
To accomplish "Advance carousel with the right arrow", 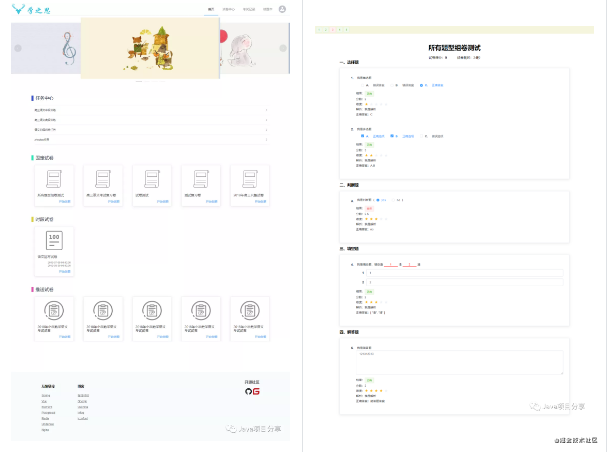I will coord(283,48).
